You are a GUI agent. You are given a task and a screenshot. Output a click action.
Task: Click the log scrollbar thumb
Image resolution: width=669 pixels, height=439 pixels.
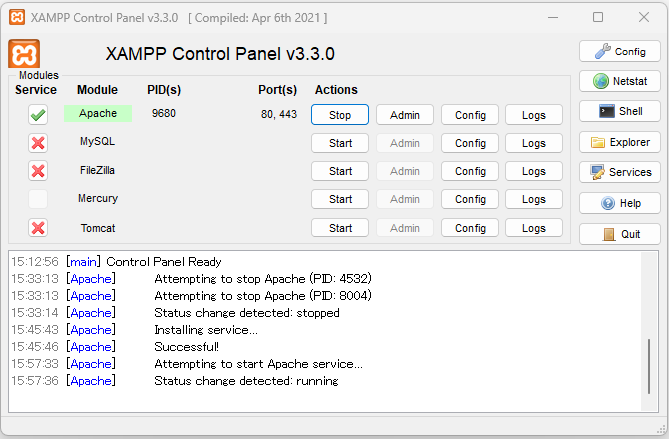click(x=649, y=366)
